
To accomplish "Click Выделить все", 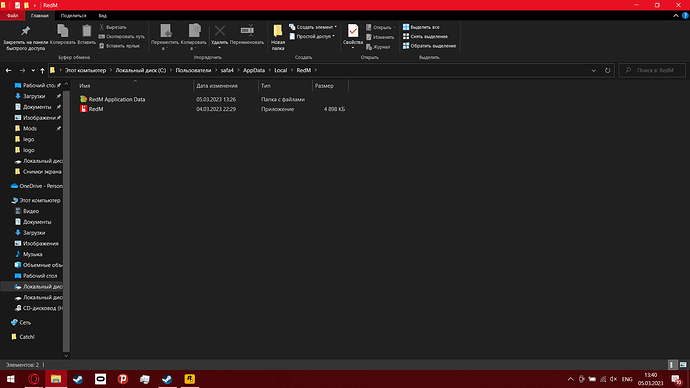I will (421, 27).
